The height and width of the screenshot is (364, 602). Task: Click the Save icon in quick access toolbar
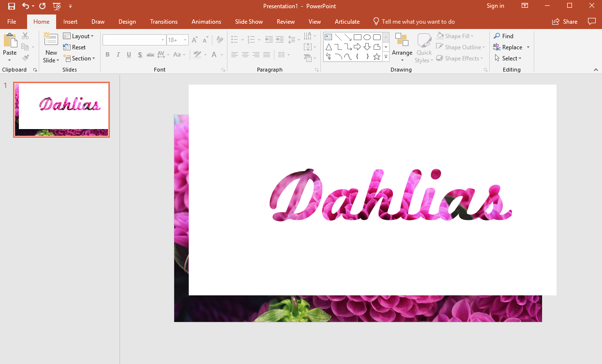click(x=12, y=6)
